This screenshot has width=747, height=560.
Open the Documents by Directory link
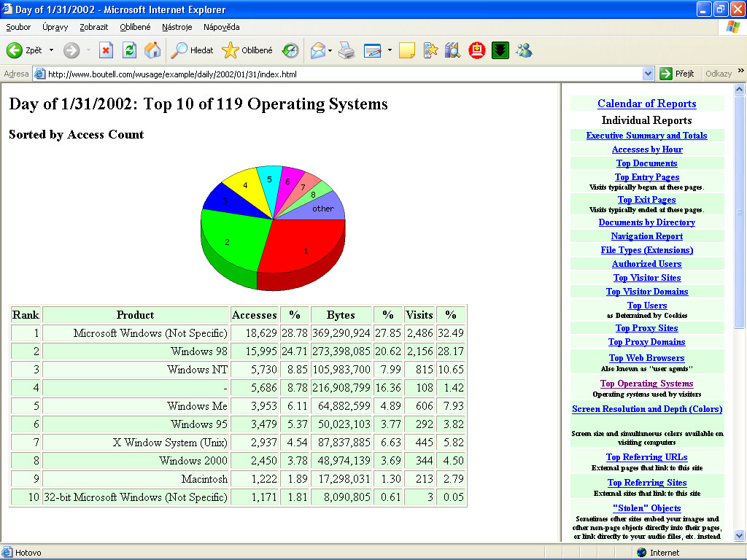[x=646, y=222]
